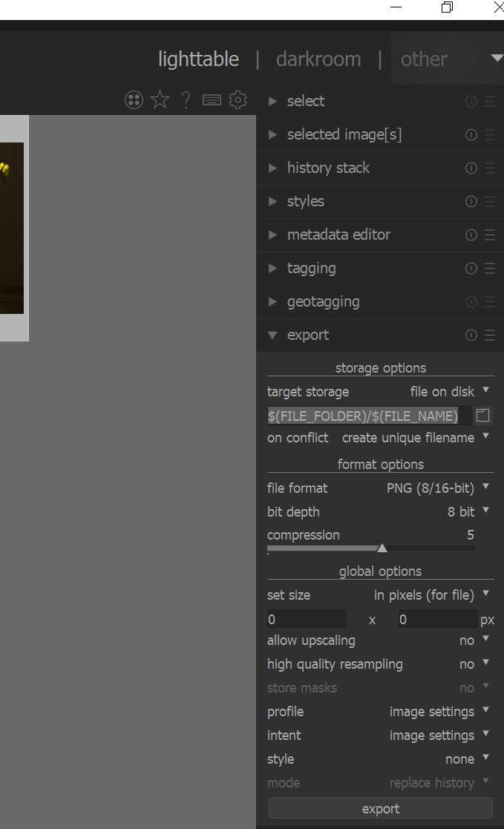Expand the history stack module
This screenshot has height=829, width=504.
point(327,168)
